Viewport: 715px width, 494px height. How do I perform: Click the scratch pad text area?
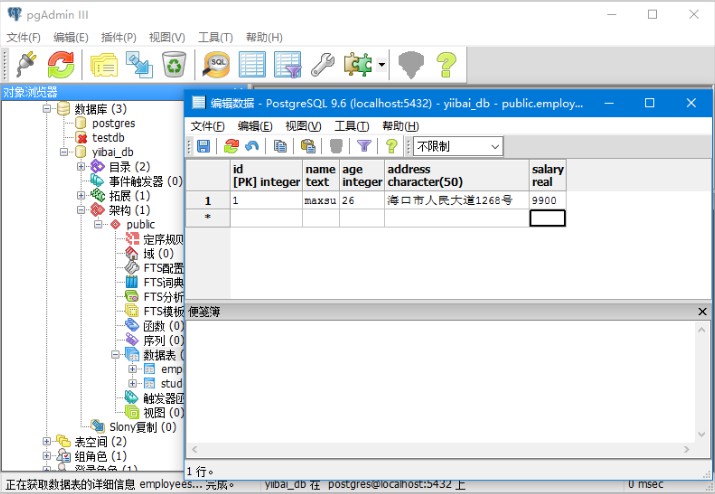(440, 381)
